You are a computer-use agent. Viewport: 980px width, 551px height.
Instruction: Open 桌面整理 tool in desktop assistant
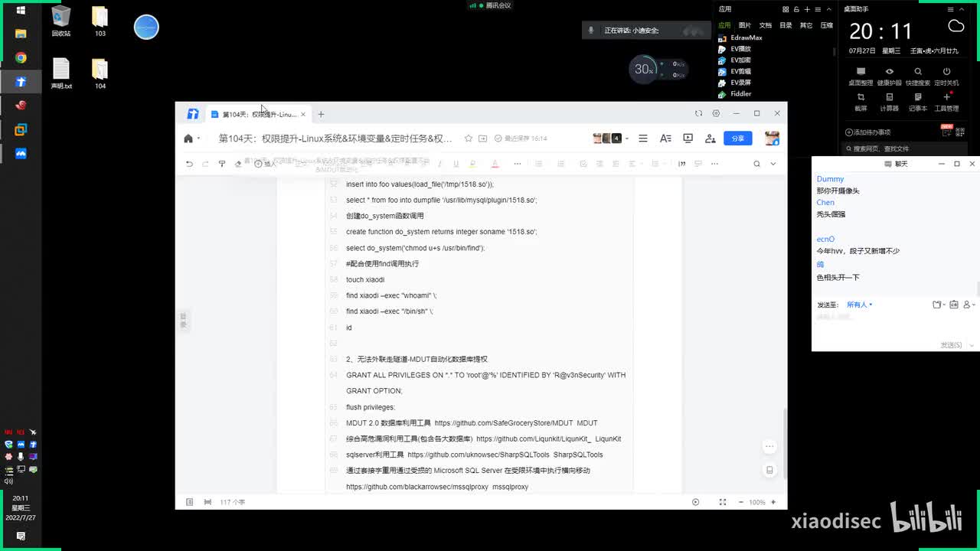click(x=861, y=76)
